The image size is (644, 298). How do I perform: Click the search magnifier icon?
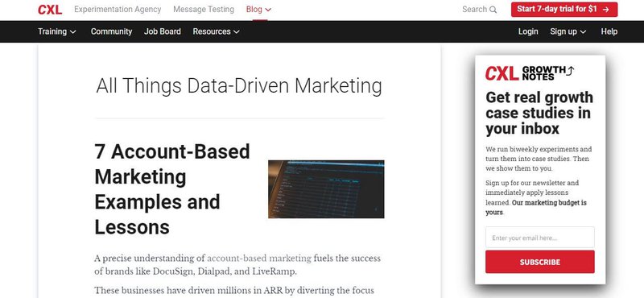(493, 10)
